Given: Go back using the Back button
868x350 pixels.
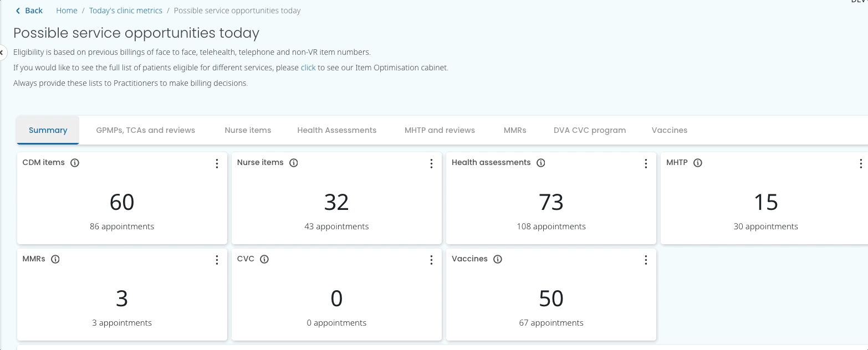Looking at the screenshot, I should point(29,11).
